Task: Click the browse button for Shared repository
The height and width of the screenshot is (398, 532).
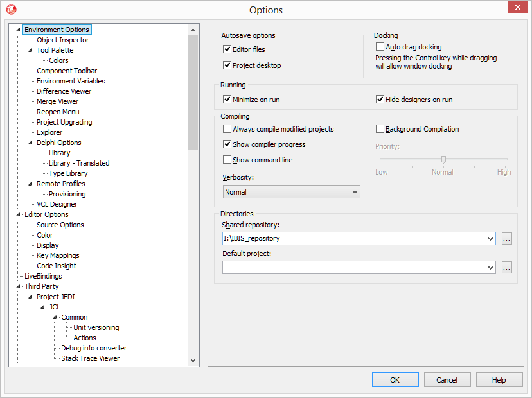Action: pyautogui.click(x=507, y=238)
